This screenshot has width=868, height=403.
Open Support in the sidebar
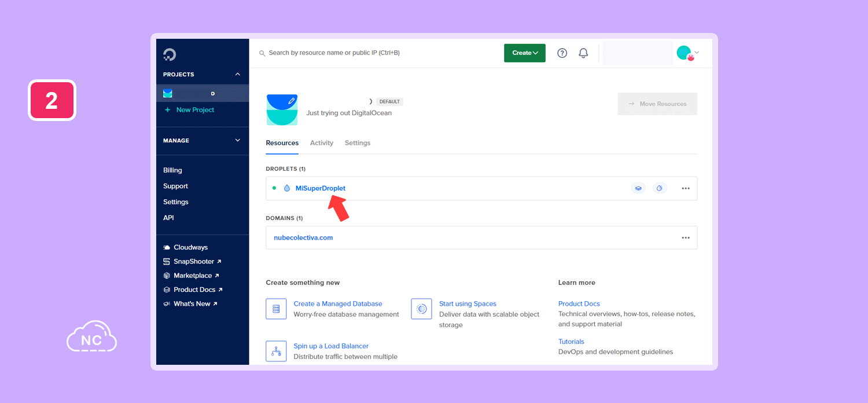(175, 186)
